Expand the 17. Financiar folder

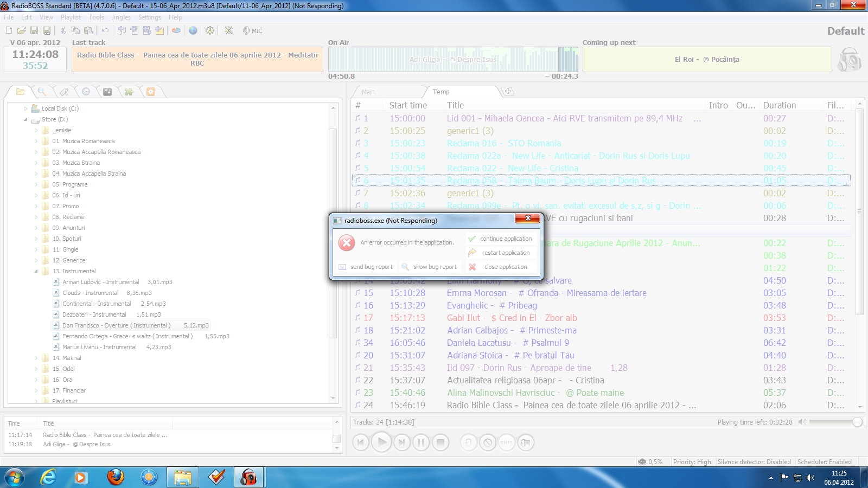click(36, 390)
